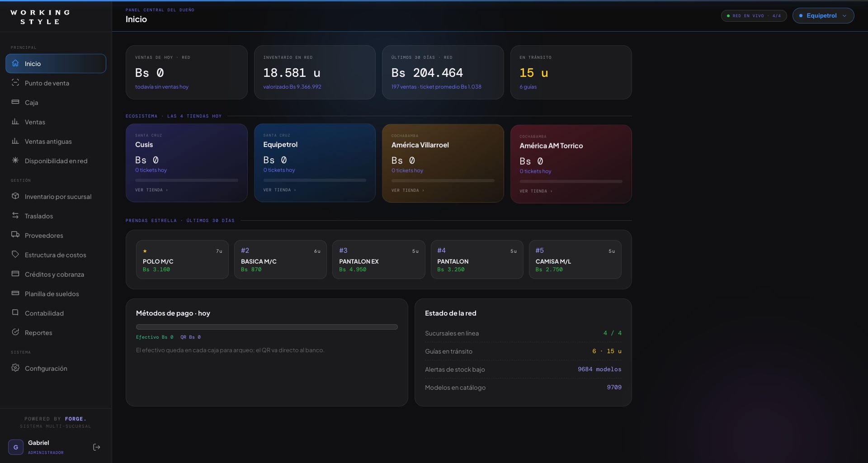
Task: Open Planilla de sueldos section
Action: tap(56, 294)
